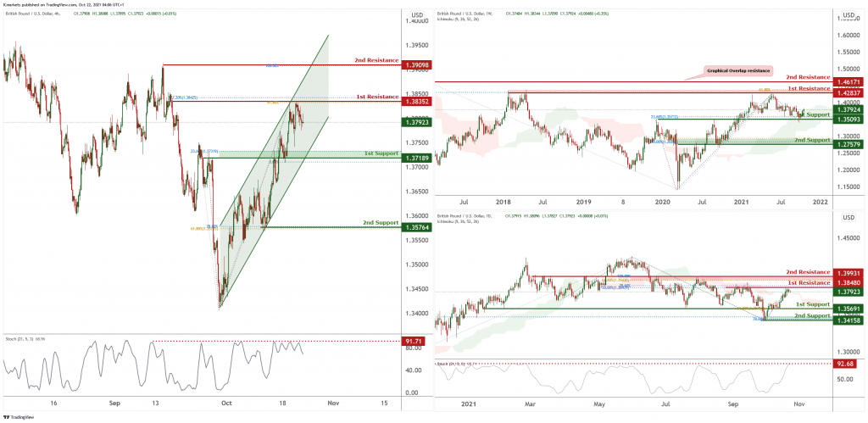Viewport: 868px width, 423px height.
Task: Select the 1.35764 second support price tag
Action: pyautogui.click(x=418, y=227)
